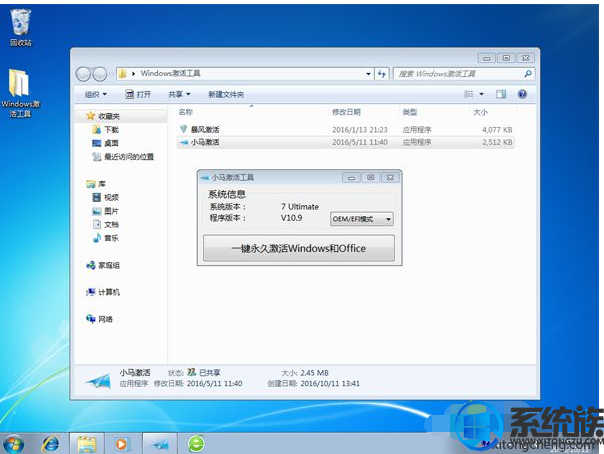Click the 小马激活 paper plane file icon

[184, 142]
